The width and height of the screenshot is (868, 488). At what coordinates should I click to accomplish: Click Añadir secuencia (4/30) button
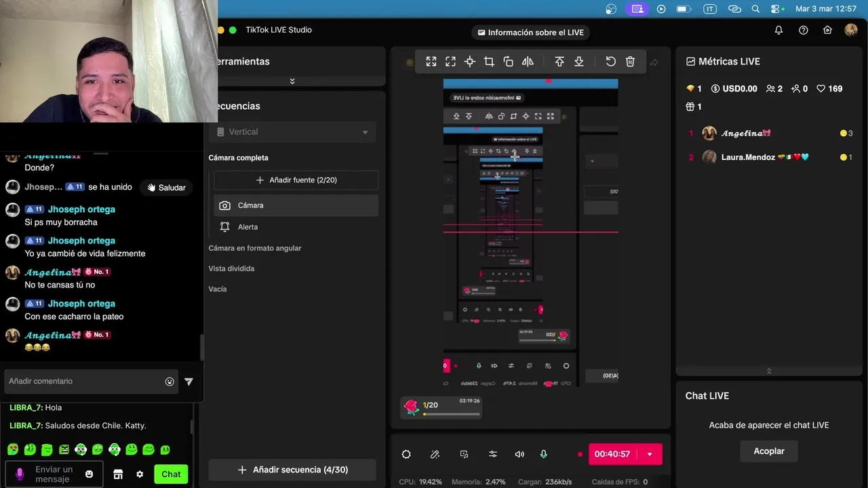point(292,470)
